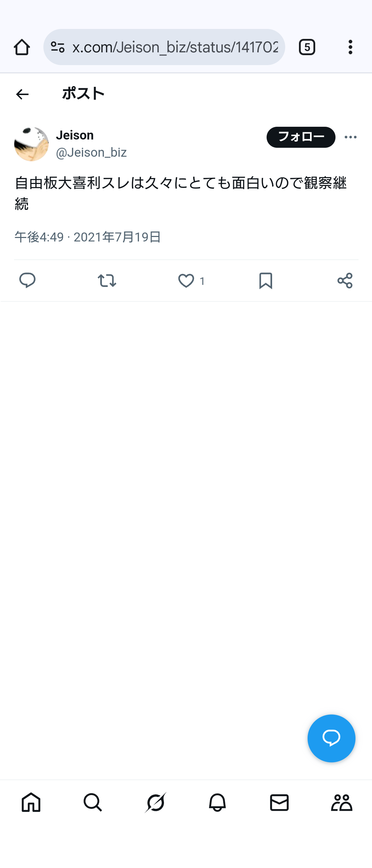
Task: Open the @Jeison_biz handle link
Action: 91,153
